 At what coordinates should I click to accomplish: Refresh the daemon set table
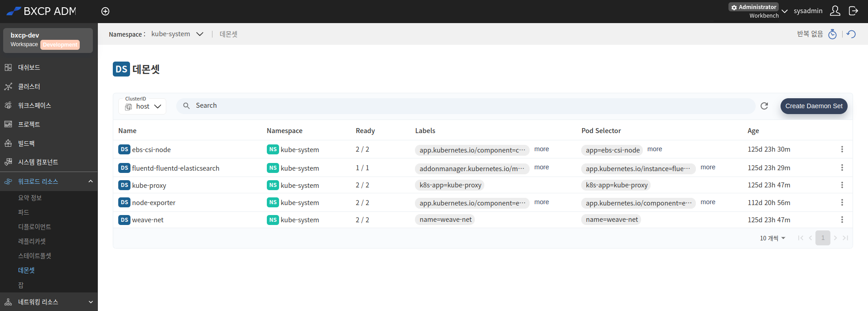click(x=764, y=106)
